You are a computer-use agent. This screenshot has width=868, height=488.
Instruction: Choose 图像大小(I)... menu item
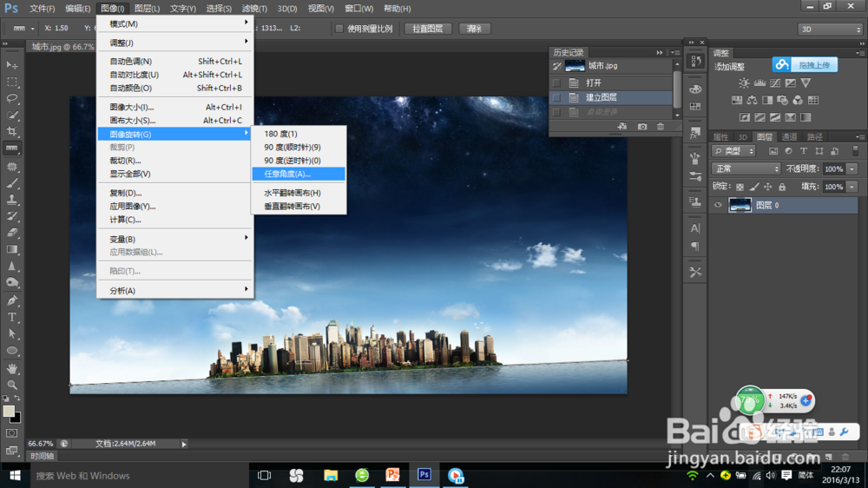(x=175, y=107)
